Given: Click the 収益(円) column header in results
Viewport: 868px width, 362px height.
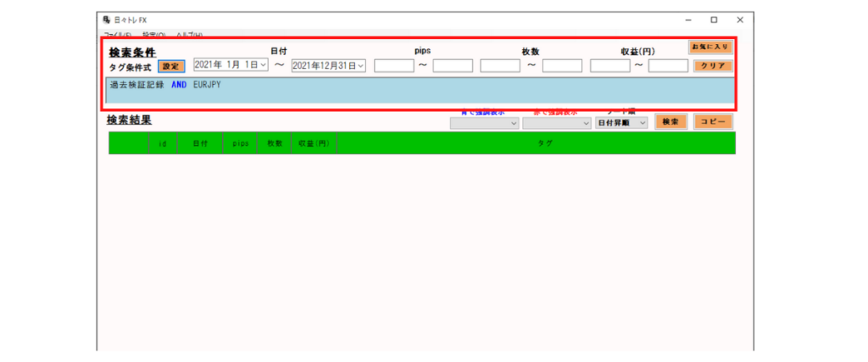Looking at the screenshot, I should point(314,142).
